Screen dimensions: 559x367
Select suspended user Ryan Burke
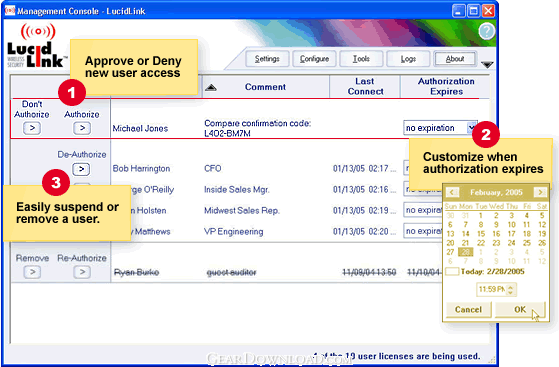[136, 272]
